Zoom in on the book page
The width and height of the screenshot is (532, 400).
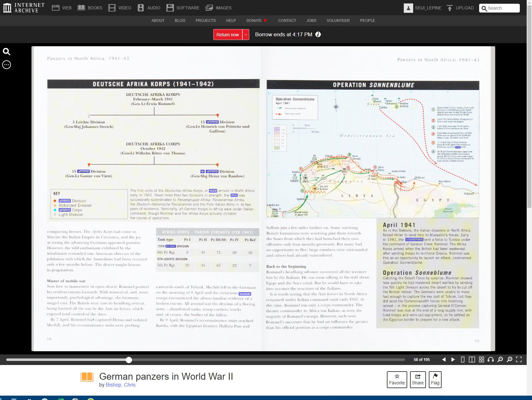(509, 360)
